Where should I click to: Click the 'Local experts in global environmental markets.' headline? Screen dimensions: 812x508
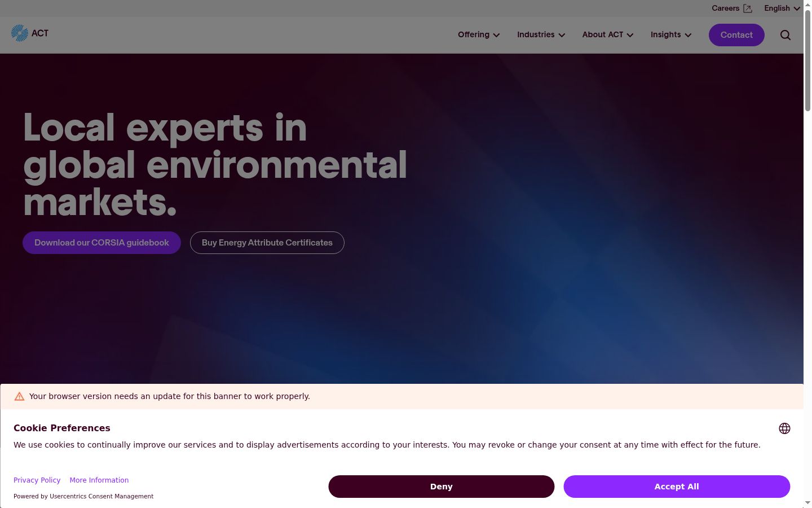click(215, 164)
